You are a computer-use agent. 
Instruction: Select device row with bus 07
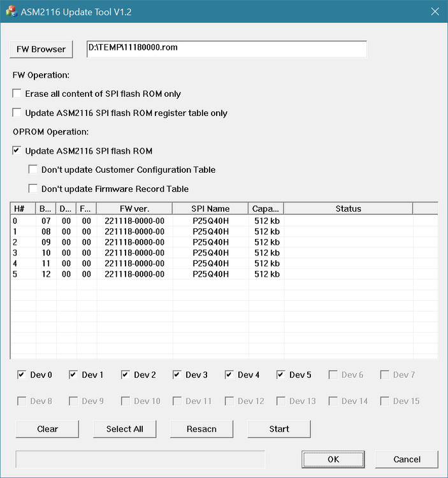point(224,221)
